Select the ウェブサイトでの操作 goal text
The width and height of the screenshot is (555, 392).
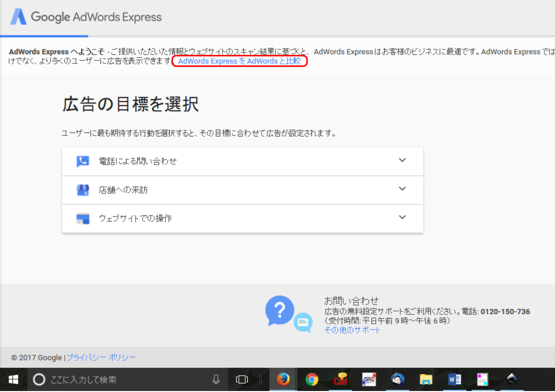click(x=136, y=218)
